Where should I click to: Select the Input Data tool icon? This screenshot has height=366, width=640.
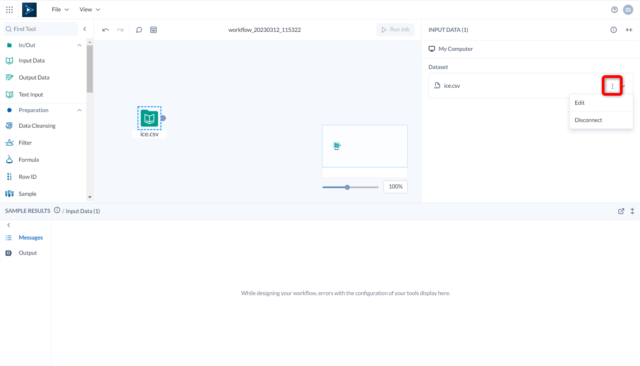[9, 61]
